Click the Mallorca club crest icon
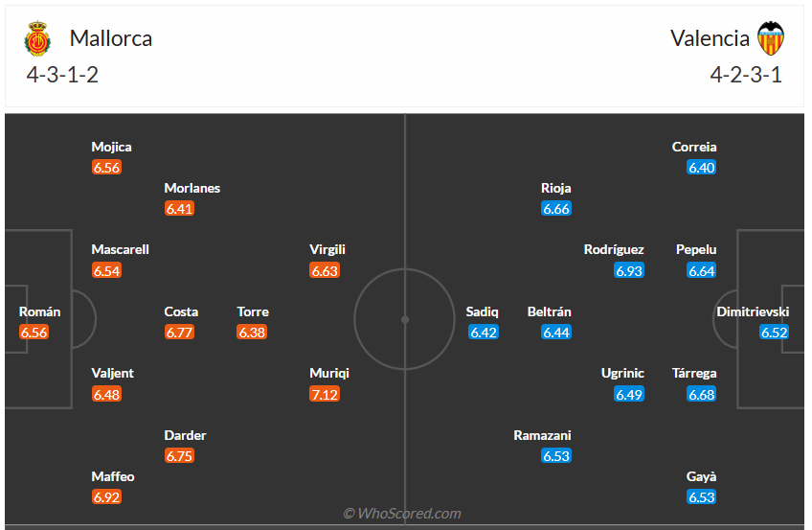 pyautogui.click(x=36, y=38)
